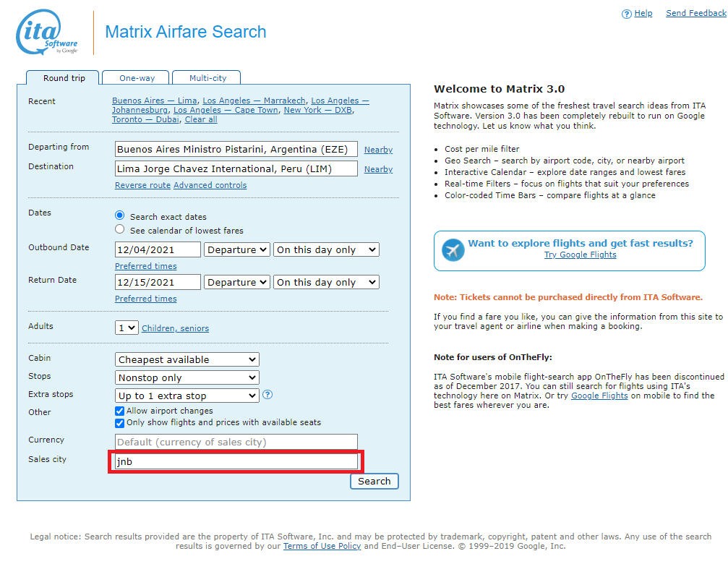
Task: Open Advanced controls link
Action: click(x=210, y=185)
